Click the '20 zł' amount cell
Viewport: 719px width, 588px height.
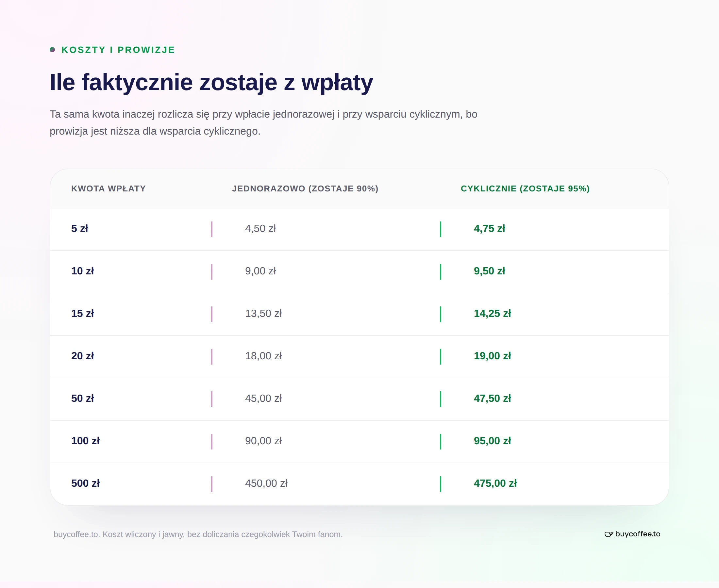point(83,356)
